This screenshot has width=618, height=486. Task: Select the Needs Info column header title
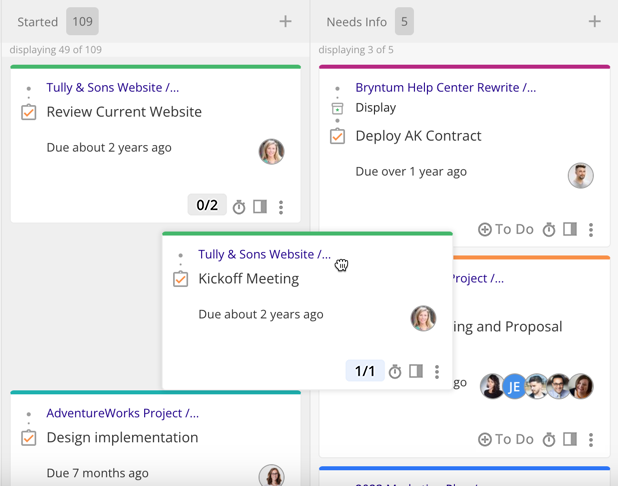click(357, 22)
